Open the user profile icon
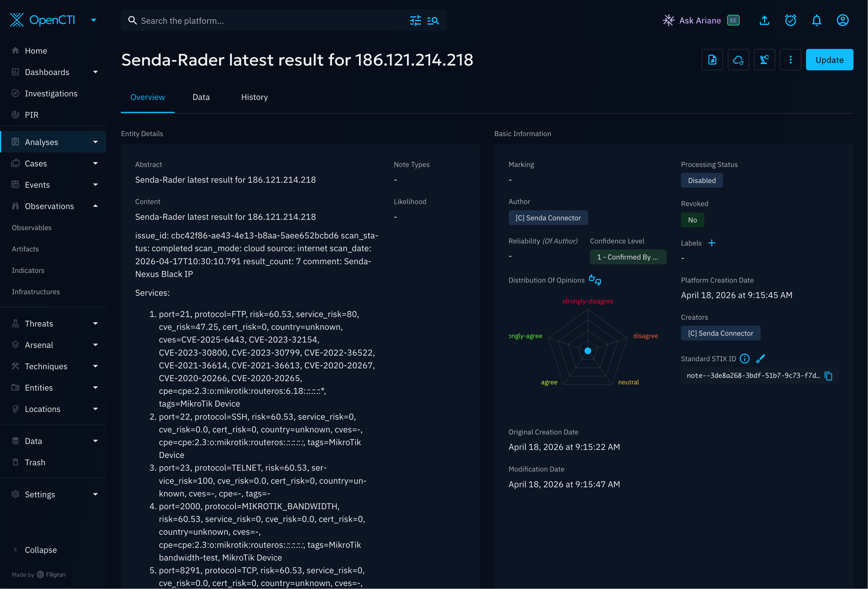This screenshot has height=589, width=868. click(x=843, y=20)
